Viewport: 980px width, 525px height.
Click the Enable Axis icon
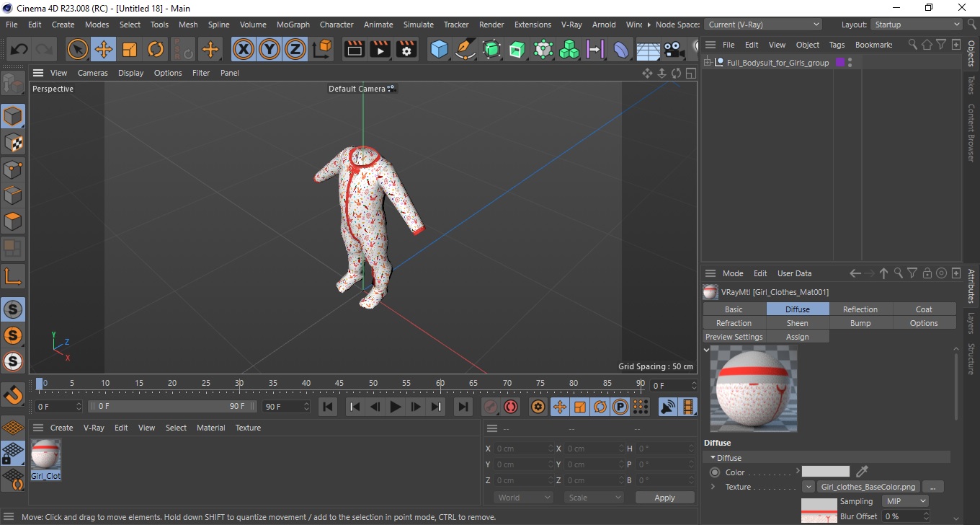pyautogui.click(x=13, y=275)
